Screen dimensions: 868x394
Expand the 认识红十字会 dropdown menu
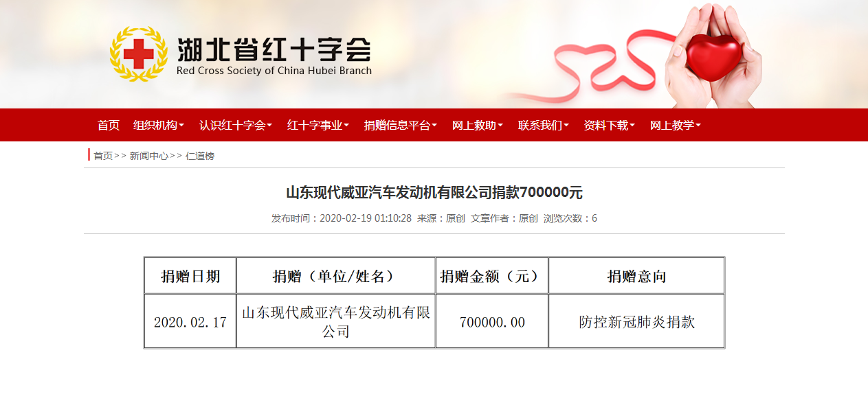236,126
